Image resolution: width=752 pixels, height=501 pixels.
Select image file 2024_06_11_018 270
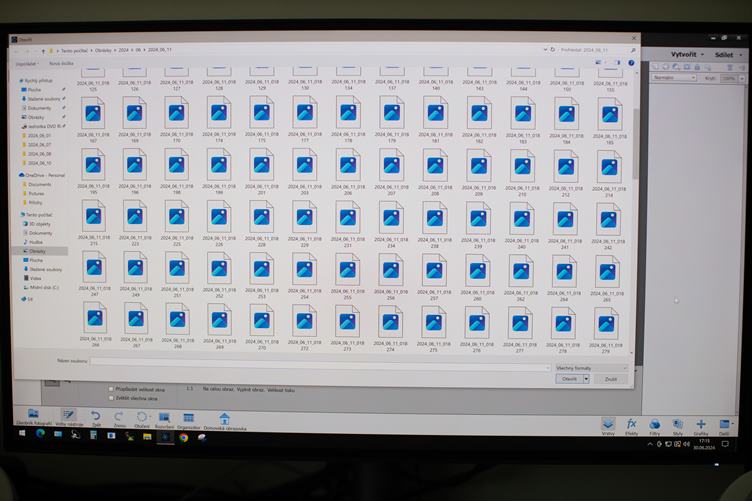pos(262,326)
